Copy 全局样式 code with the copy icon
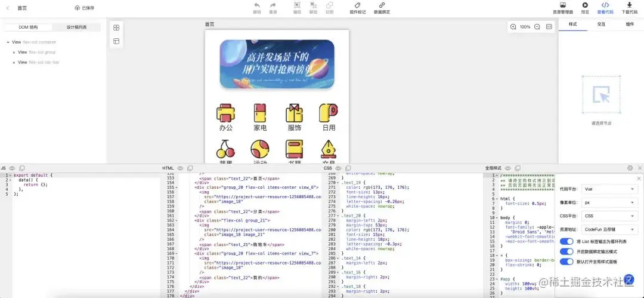 coord(518,168)
